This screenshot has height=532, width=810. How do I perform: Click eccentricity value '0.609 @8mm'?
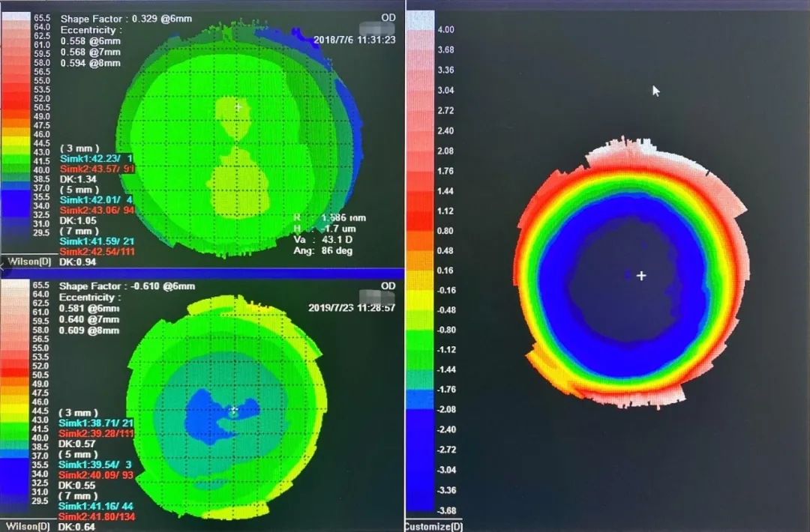(x=88, y=330)
